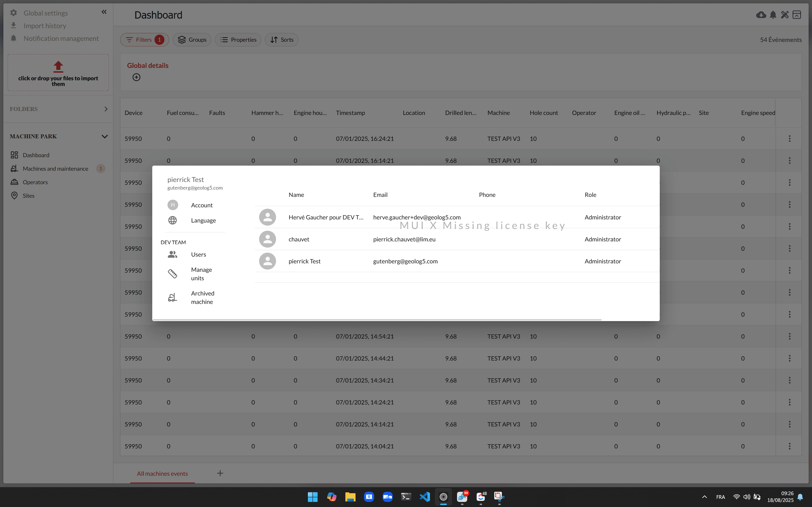Screen dimensions: 812x507
Task: Click the Manage units ruler icon
Action: point(173,274)
